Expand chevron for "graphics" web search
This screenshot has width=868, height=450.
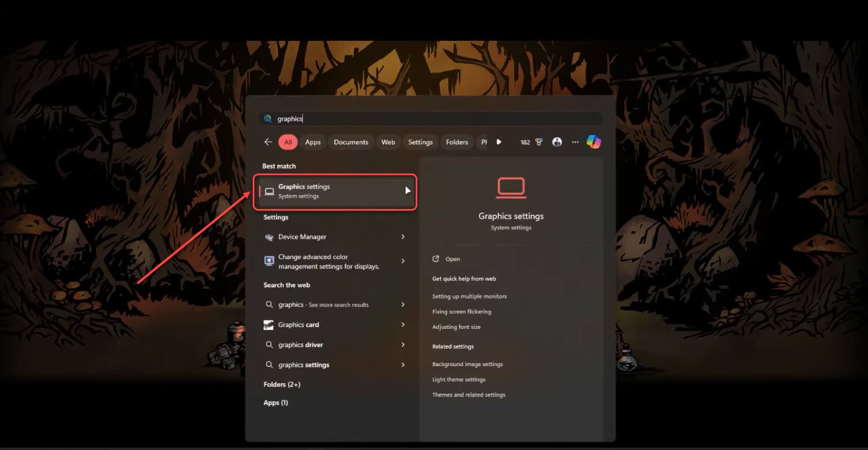(403, 304)
